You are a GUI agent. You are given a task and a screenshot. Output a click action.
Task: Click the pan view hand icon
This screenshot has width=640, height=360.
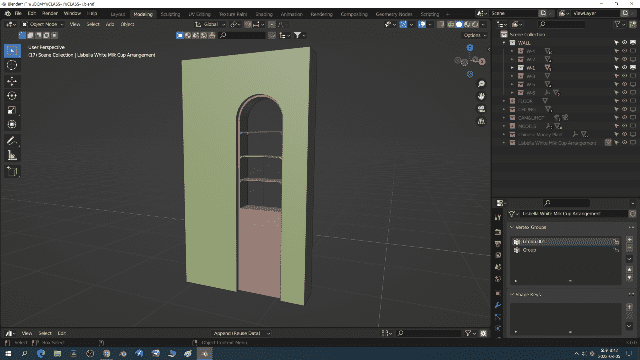(481, 96)
